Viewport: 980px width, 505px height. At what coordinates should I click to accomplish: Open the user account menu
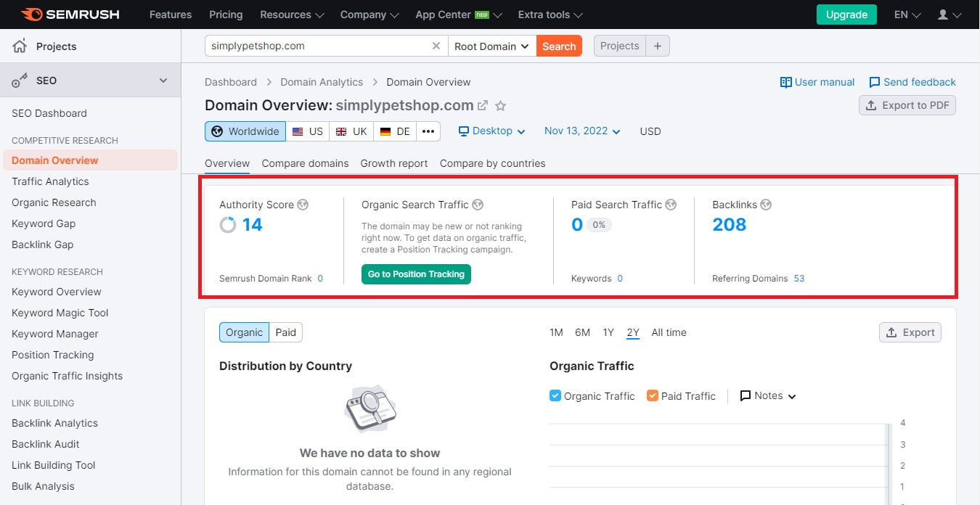pos(950,15)
